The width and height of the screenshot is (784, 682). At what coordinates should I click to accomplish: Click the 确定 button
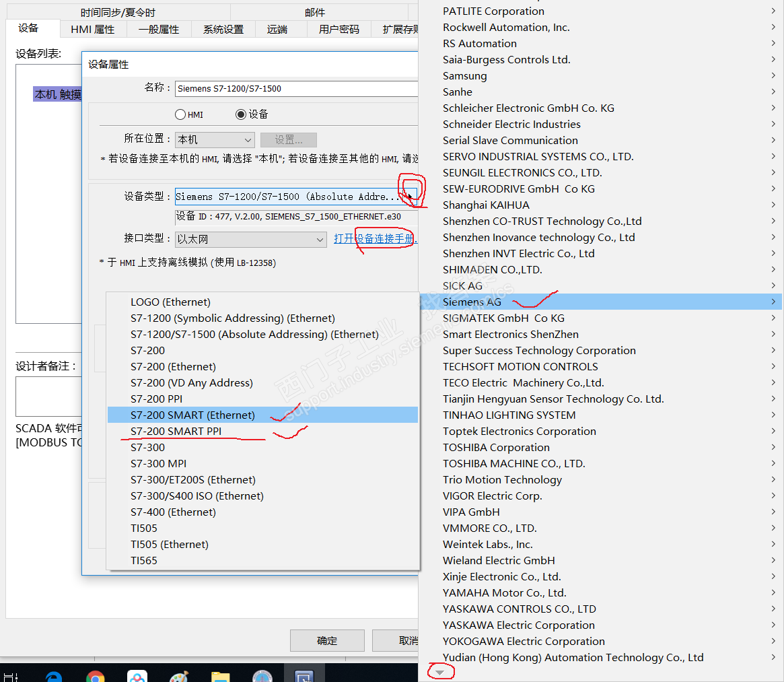327,640
